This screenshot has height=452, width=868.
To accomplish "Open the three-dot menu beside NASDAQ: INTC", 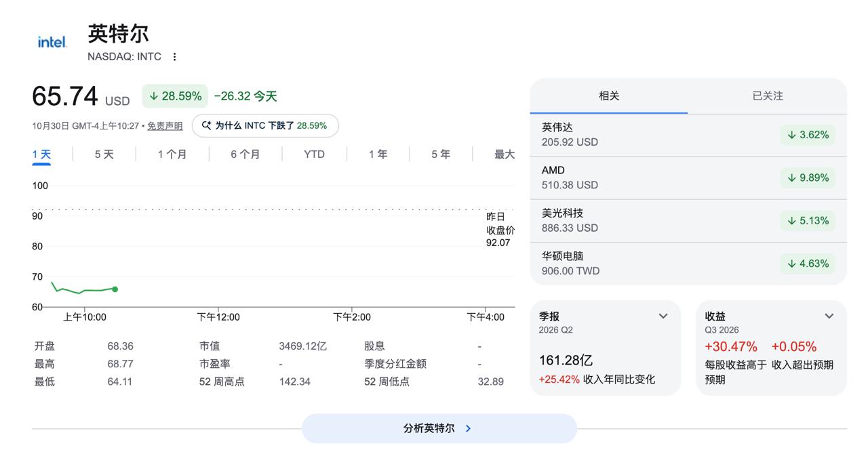I will (174, 57).
